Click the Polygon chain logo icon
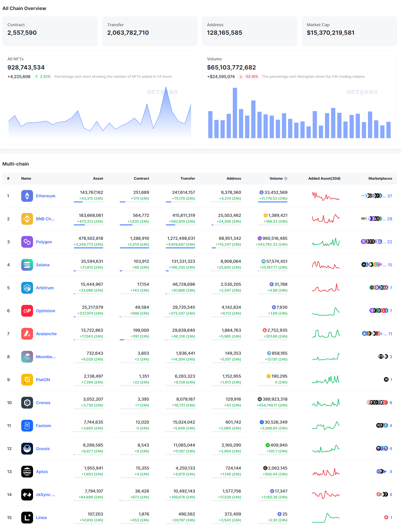Viewport: 401px width, 532px height. pyautogui.click(x=27, y=242)
